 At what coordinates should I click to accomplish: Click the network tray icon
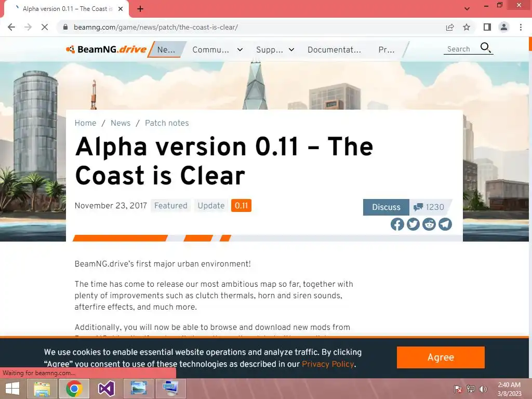[471, 389]
